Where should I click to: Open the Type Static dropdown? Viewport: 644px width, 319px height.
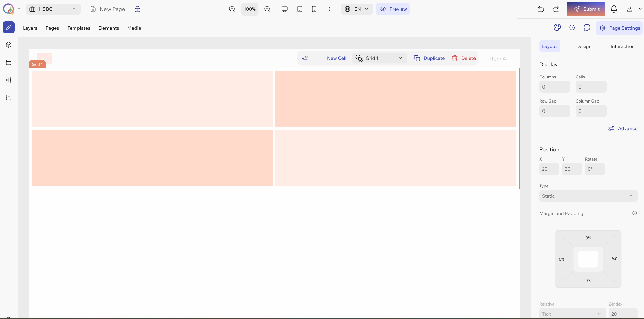(x=588, y=196)
